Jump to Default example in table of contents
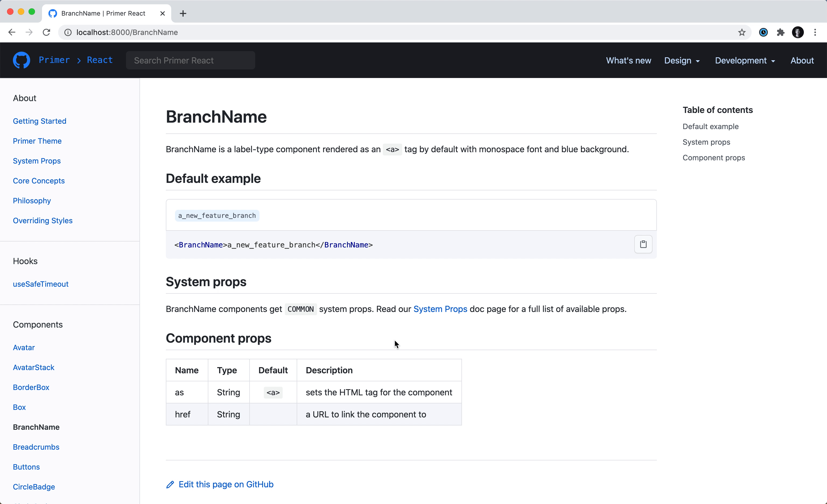The width and height of the screenshot is (827, 504). [710, 126]
